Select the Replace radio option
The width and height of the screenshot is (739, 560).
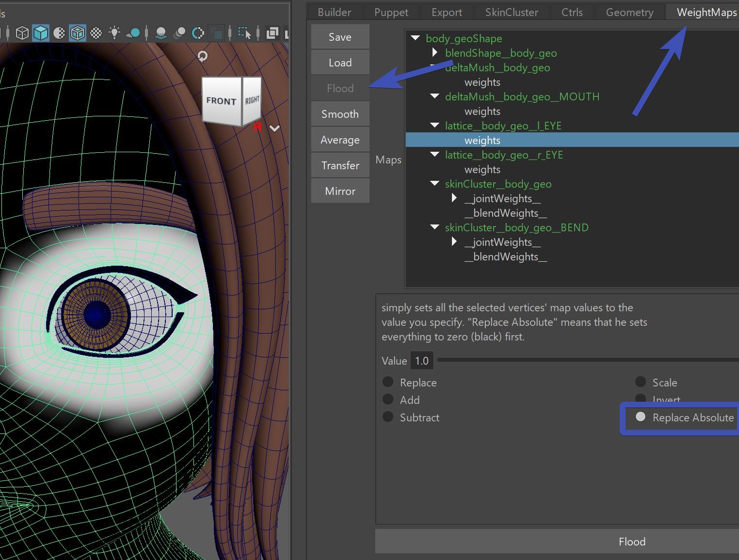click(x=388, y=382)
